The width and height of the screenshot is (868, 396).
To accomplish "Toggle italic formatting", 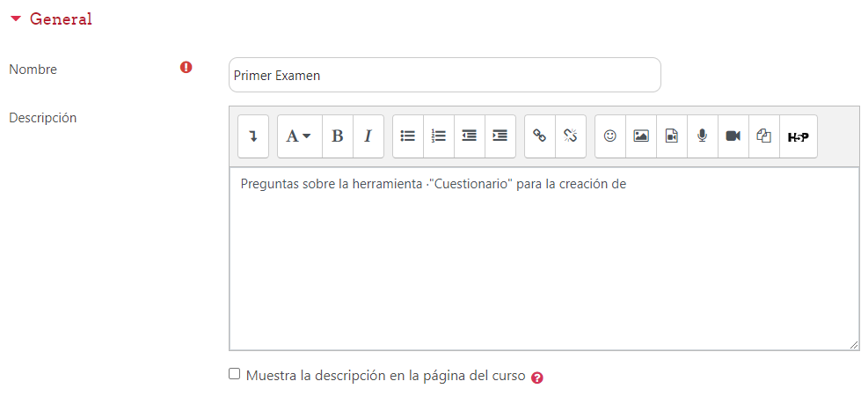I will (368, 136).
